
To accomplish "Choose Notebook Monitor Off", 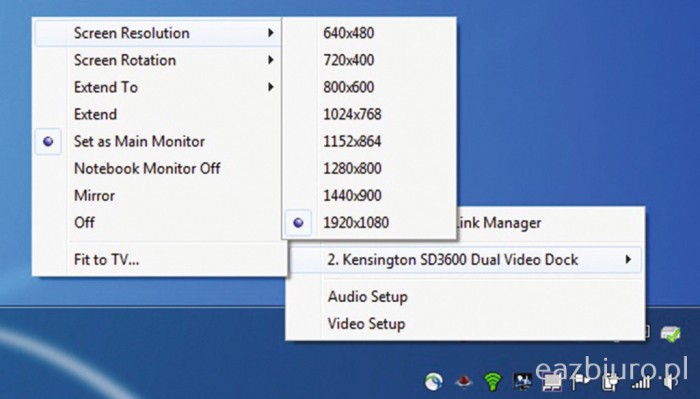I will tap(158, 169).
